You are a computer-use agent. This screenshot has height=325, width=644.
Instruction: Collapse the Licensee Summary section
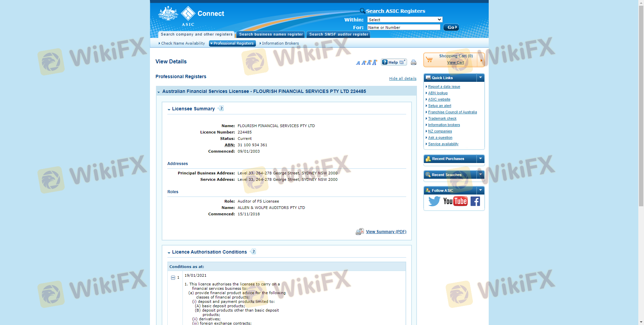(x=169, y=109)
